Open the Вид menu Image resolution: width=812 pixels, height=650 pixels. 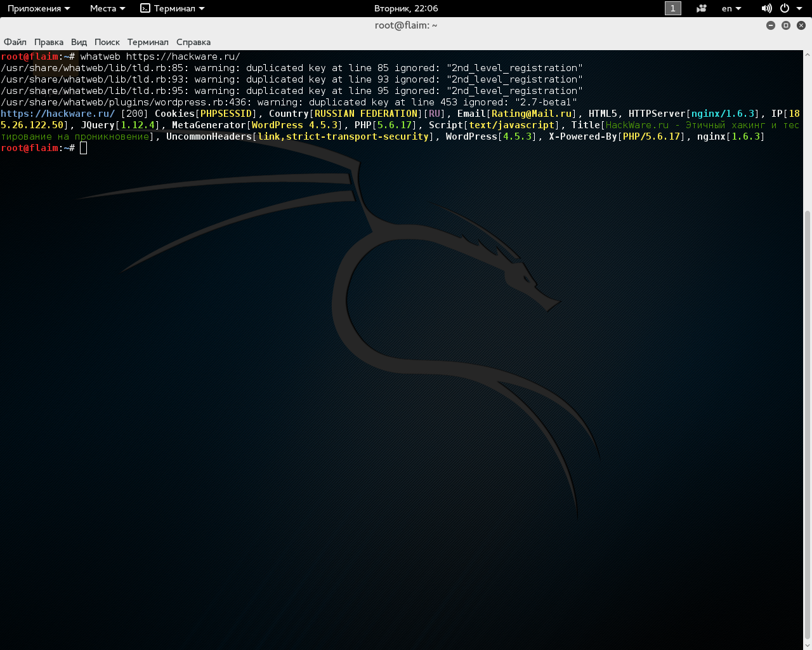point(79,42)
